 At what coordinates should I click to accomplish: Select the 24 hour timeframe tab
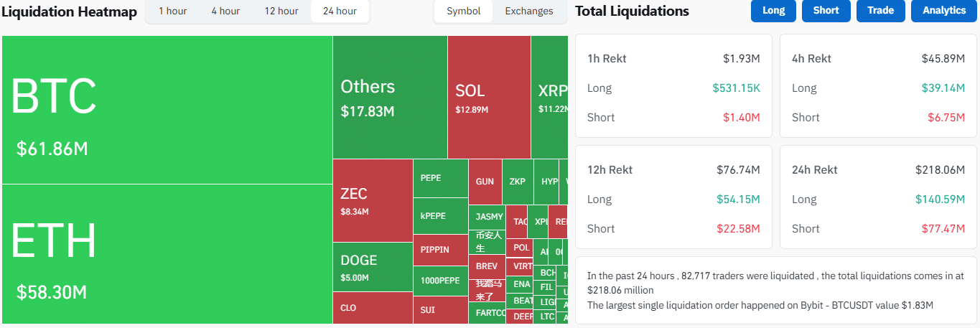point(340,11)
